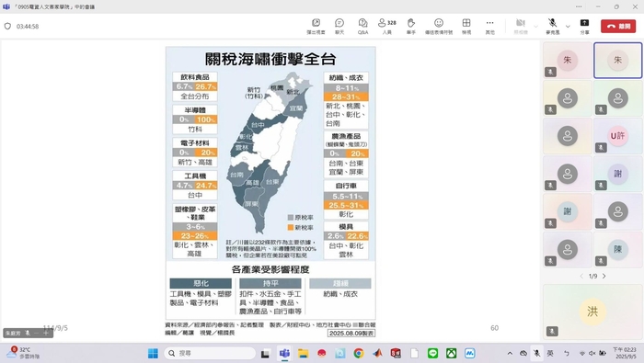Open Task View on the taskbar

(x=265, y=353)
